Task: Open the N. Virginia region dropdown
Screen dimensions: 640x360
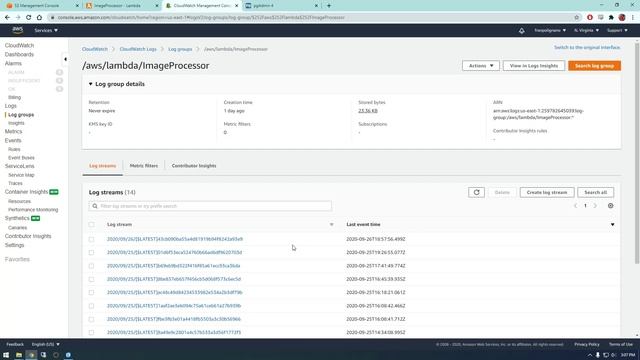Action: pos(586,31)
